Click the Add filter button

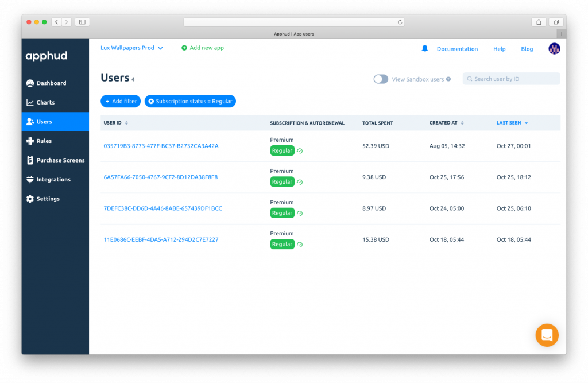tap(121, 101)
